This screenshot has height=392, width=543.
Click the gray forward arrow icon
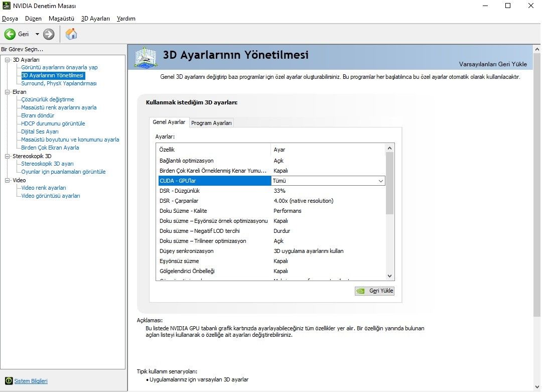pos(49,34)
